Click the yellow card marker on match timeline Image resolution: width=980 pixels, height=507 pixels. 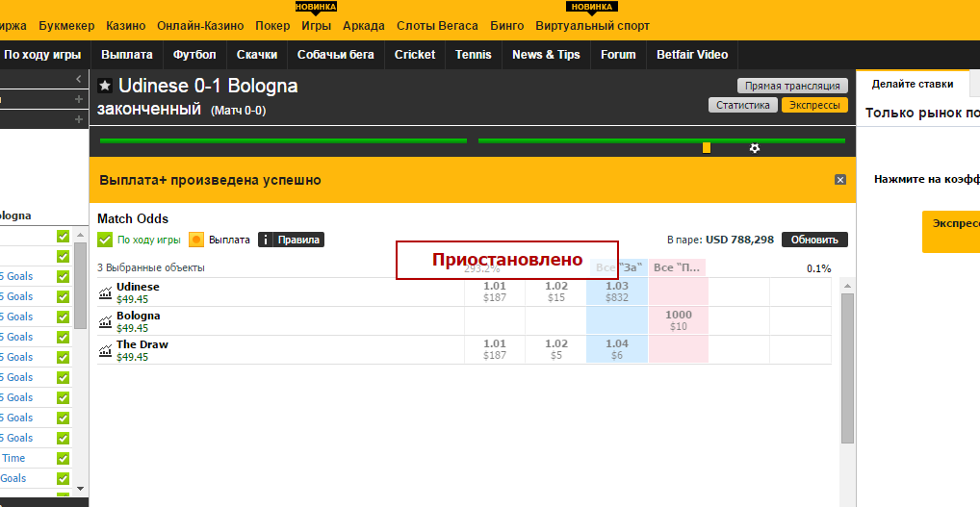pos(707,147)
